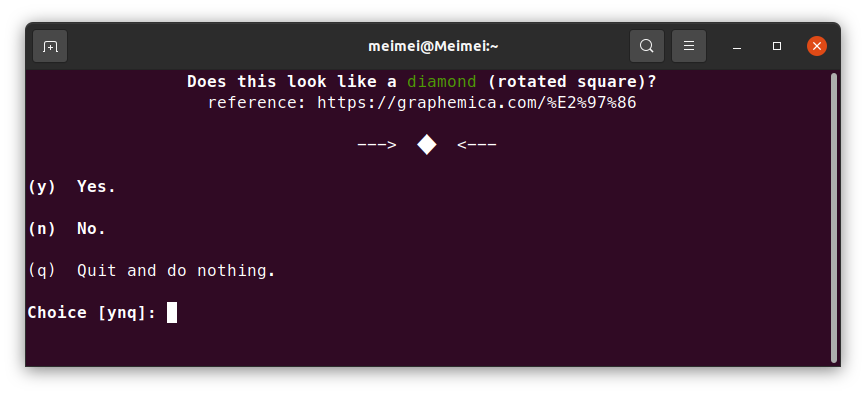Click the green word diamond
Viewport: 866px width, 395px height.
tap(441, 82)
